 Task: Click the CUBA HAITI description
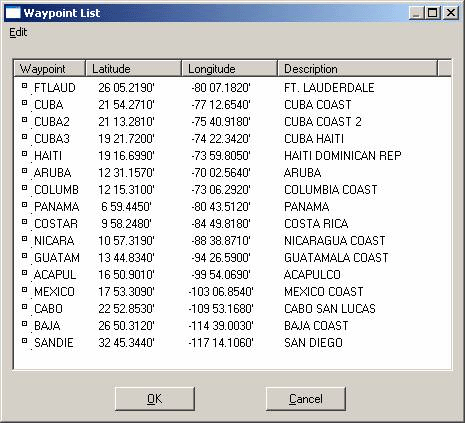tap(314, 139)
